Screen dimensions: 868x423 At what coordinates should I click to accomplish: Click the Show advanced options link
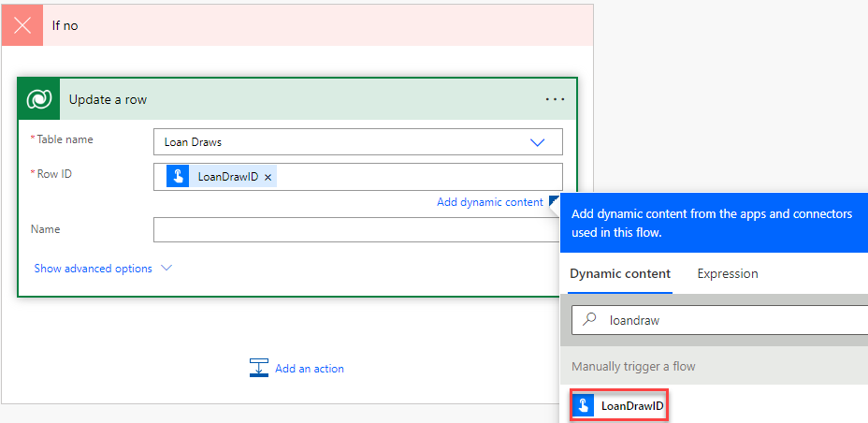click(93, 269)
